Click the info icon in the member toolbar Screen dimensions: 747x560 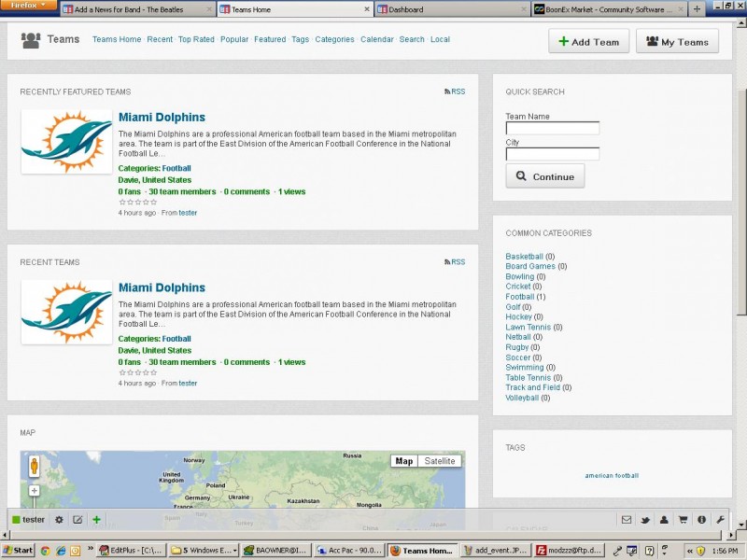coord(702,520)
